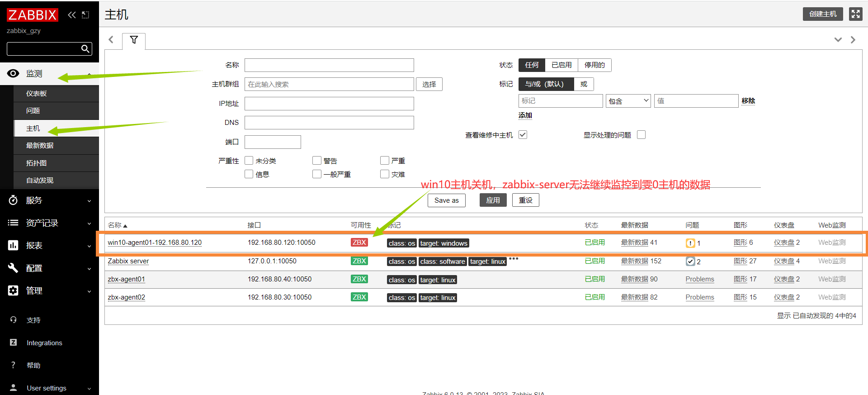Click the 重设 filter button
This screenshot has height=395, width=868.
[526, 200]
